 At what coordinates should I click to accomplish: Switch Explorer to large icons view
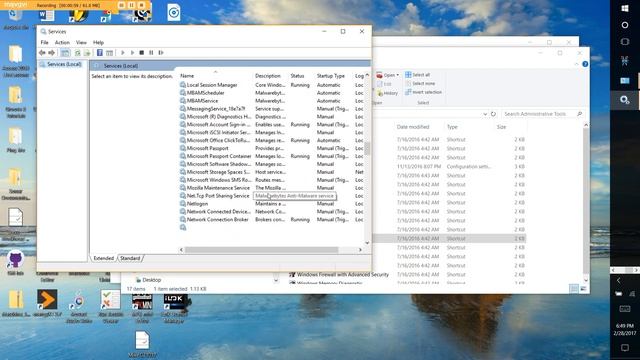tap(583, 289)
